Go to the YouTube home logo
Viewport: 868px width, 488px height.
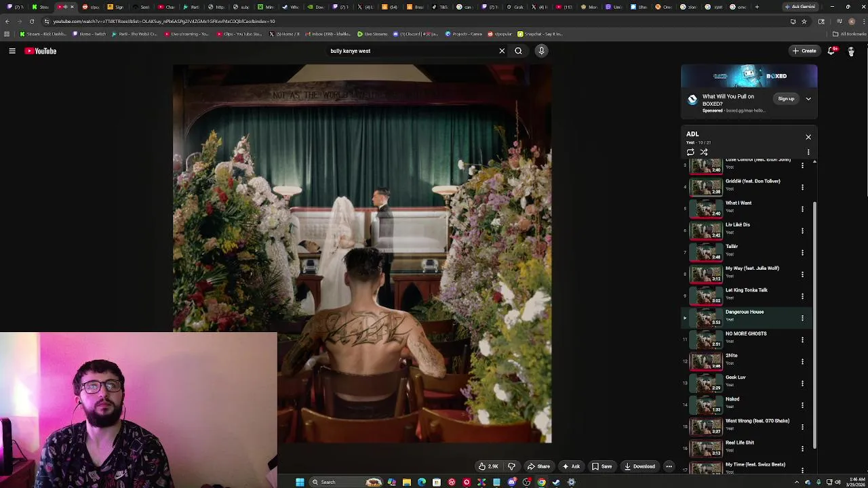pyautogui.click(x=41, y=51)
